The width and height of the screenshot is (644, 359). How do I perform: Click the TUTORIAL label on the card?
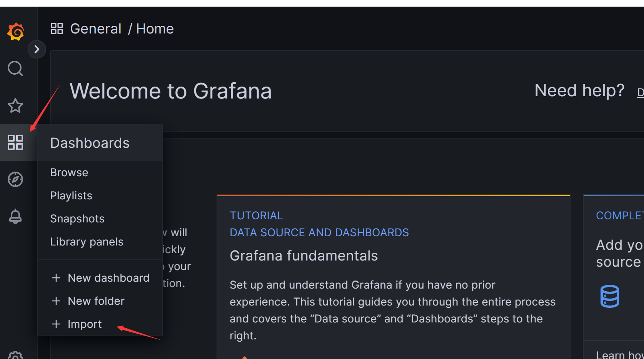[x=256, y=215]
